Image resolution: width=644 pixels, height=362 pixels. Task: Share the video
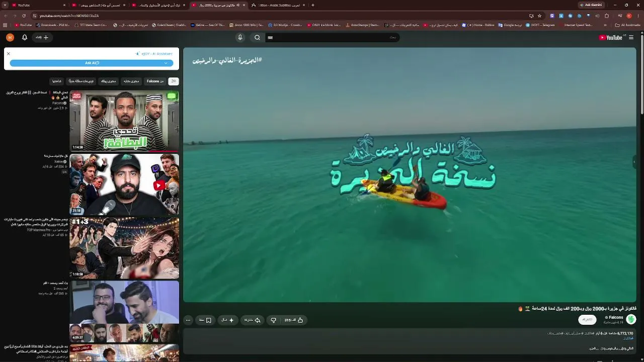point(253,320)
